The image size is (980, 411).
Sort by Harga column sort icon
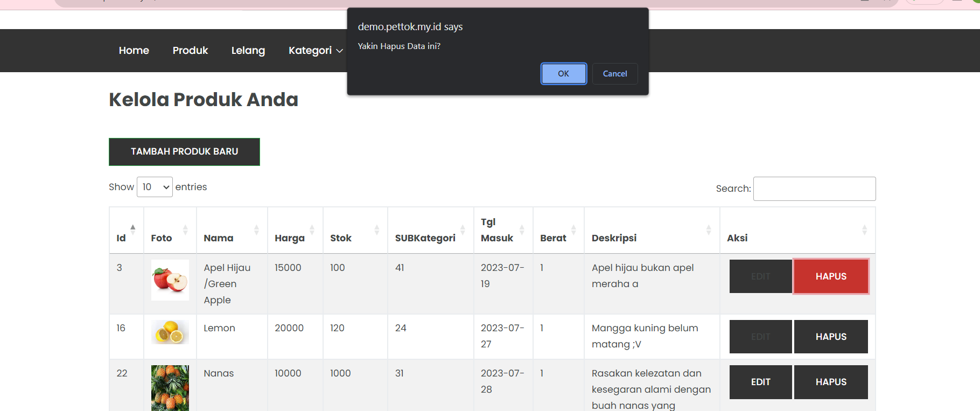tap(312, 230)
